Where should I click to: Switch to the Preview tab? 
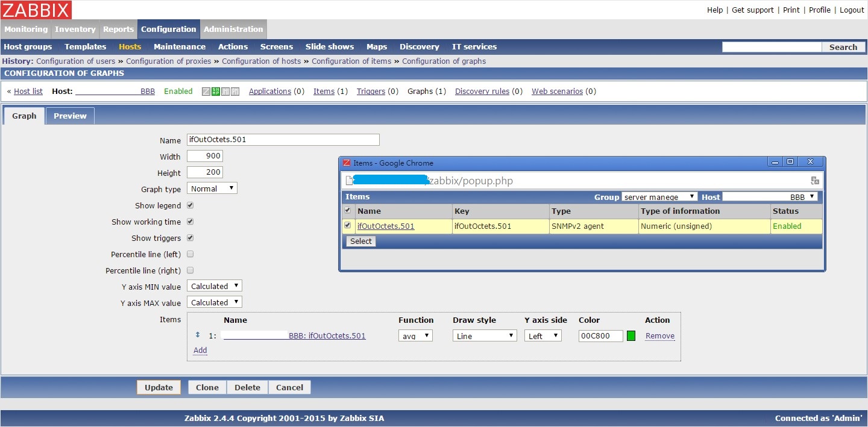[x=70, y=116]
